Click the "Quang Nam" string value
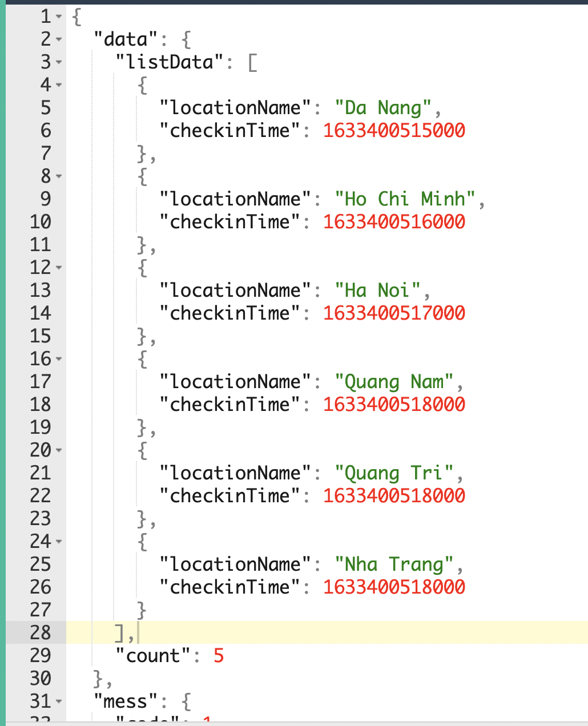588x726 pixels. [394, 382]
